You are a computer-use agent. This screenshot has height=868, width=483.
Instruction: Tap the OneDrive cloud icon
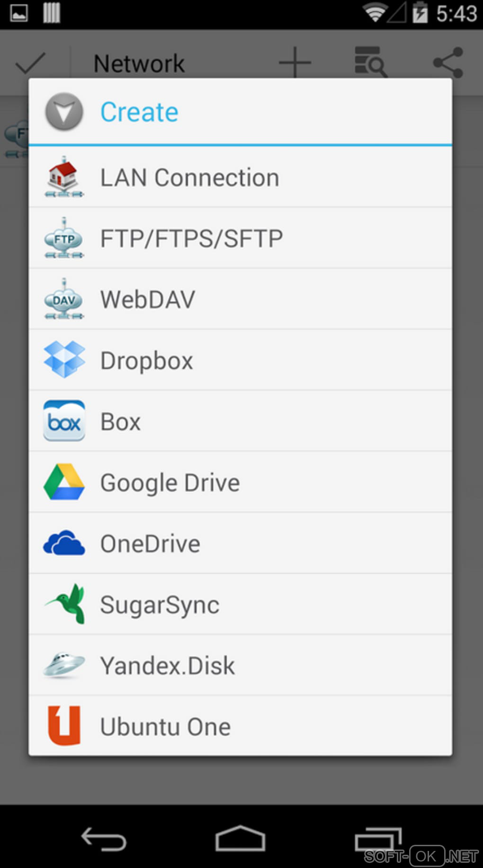(64, 543)
